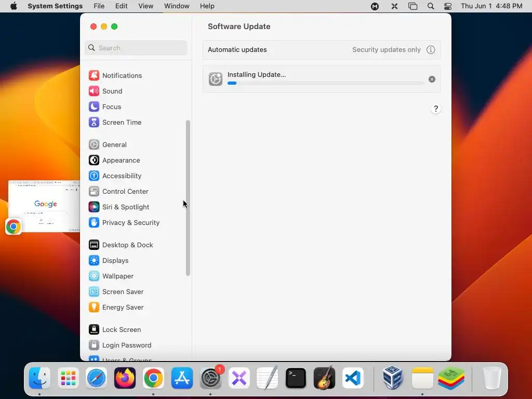Click System Settings icon in the Dock

point(210,378)
